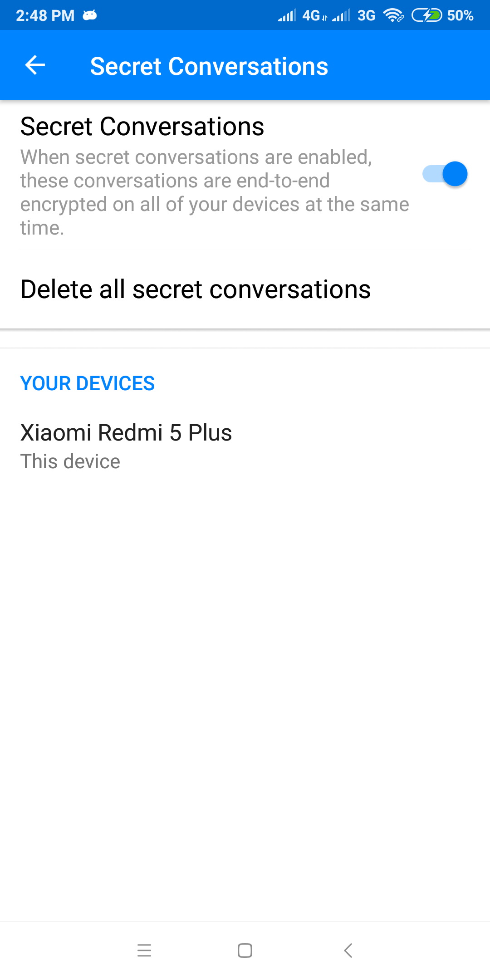Tap the 50% battery percentage
This screenshot has width=490, height=980.
(x=460, y=15)
